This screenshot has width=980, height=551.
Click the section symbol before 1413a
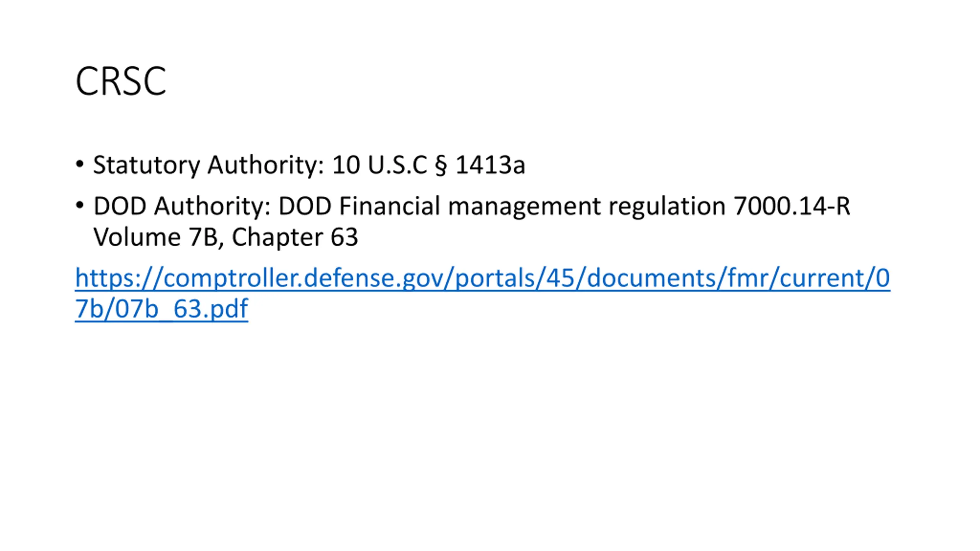point(441,166)
